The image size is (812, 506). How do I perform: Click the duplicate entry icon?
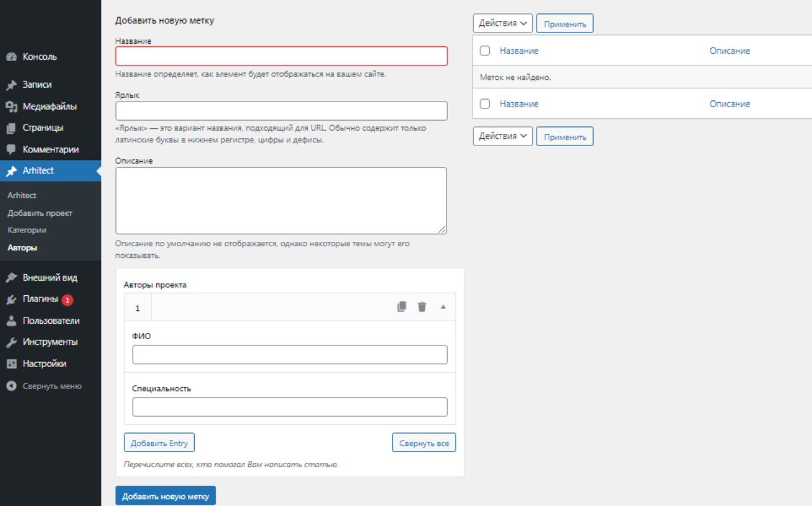[x=402, y=307]
